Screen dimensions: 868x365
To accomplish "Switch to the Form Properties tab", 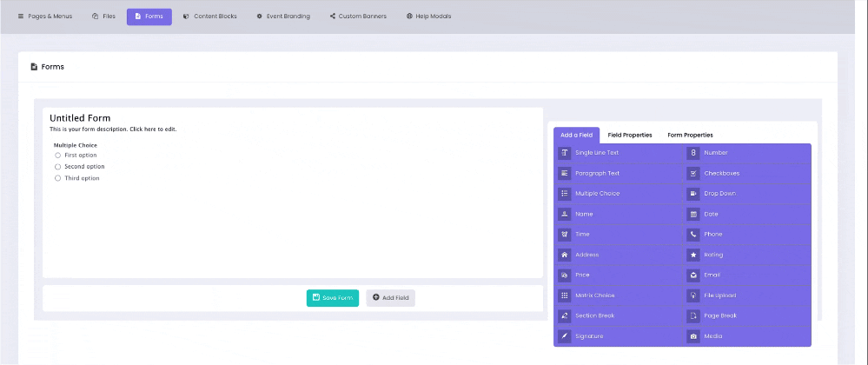I will [x=690, y=136].
